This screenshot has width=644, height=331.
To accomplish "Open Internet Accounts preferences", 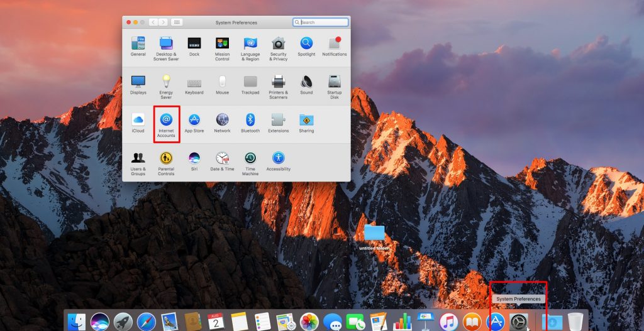I will point(166,125).
